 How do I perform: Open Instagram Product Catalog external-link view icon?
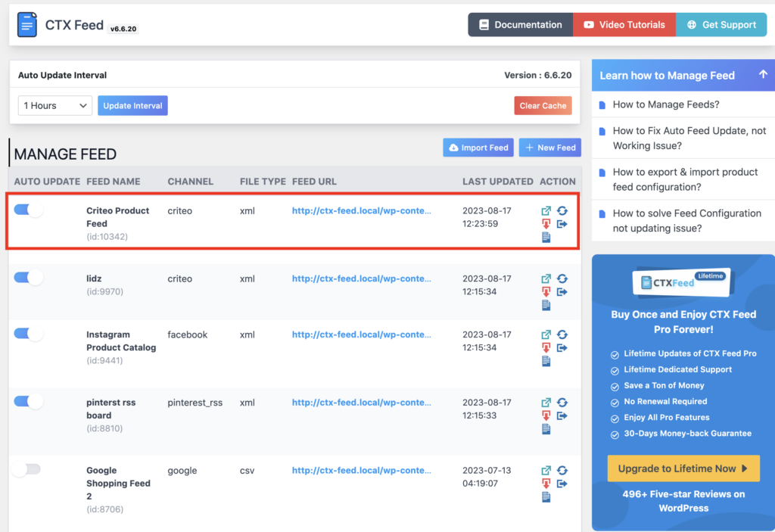546,334
